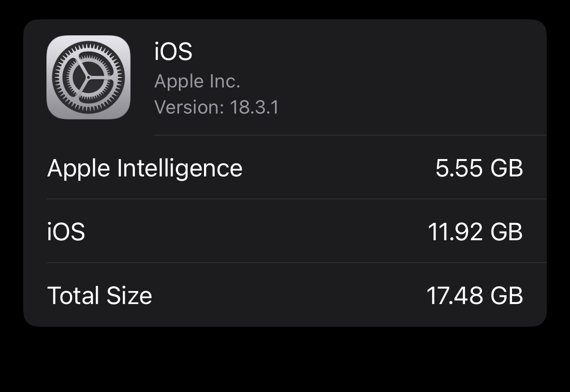The width and height of the screenshot is (570, 392).
Task: Click the divider line under the version info
Action: 350,134
